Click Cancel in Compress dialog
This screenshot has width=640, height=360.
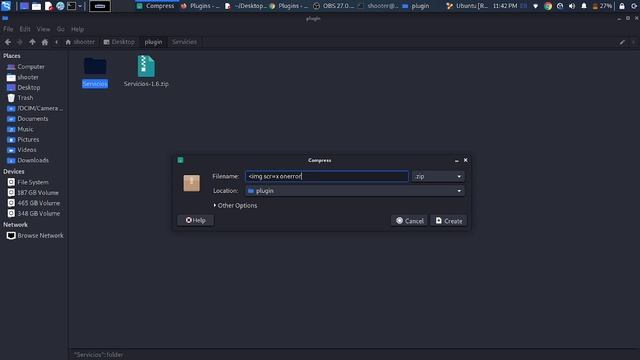409,221
